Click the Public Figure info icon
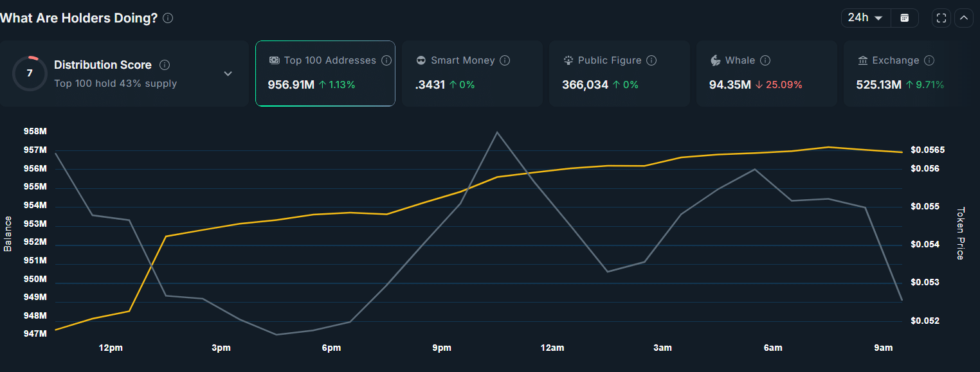This screenshot has height=372, width=980. coord(651,60)
